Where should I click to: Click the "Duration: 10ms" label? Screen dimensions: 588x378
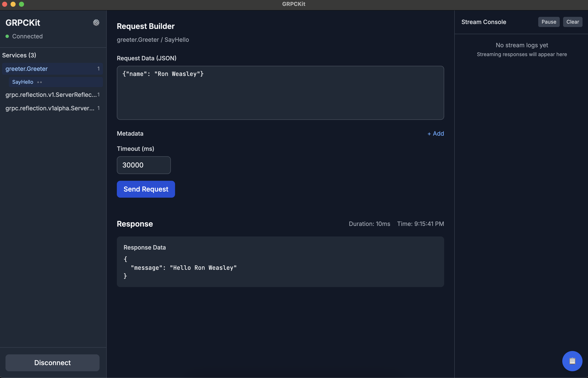369,224
